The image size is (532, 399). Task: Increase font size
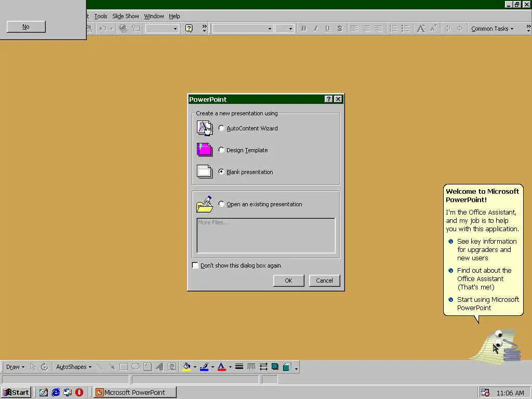point(421,29)
